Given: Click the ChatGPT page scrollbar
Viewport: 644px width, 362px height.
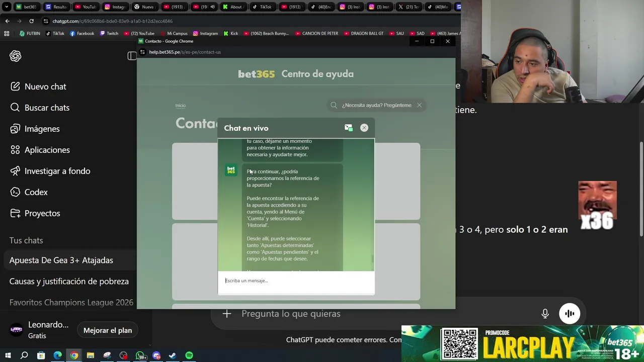Looking at the screenshot, I should tap(640, 188).
